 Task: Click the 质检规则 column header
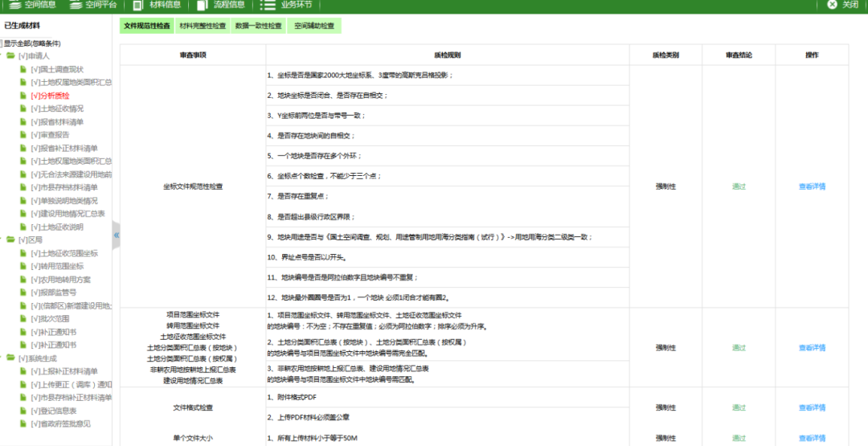click(x=448, y=55)
